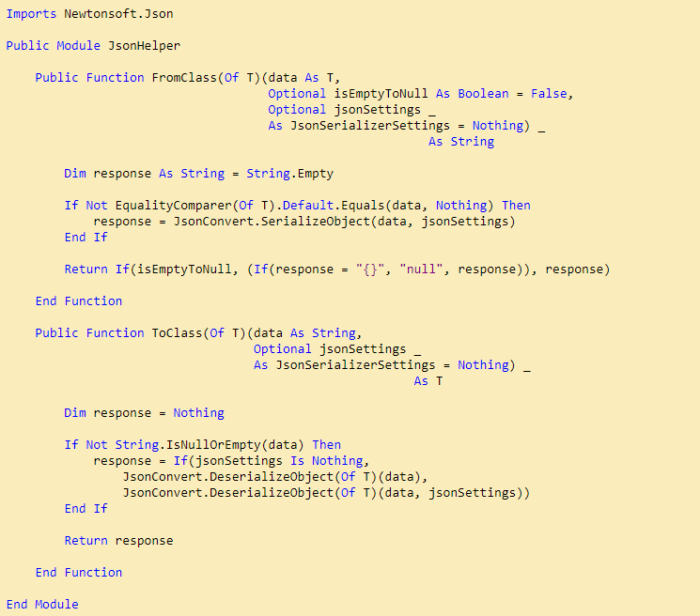Click the 'Return response' line

click(118, 541)
